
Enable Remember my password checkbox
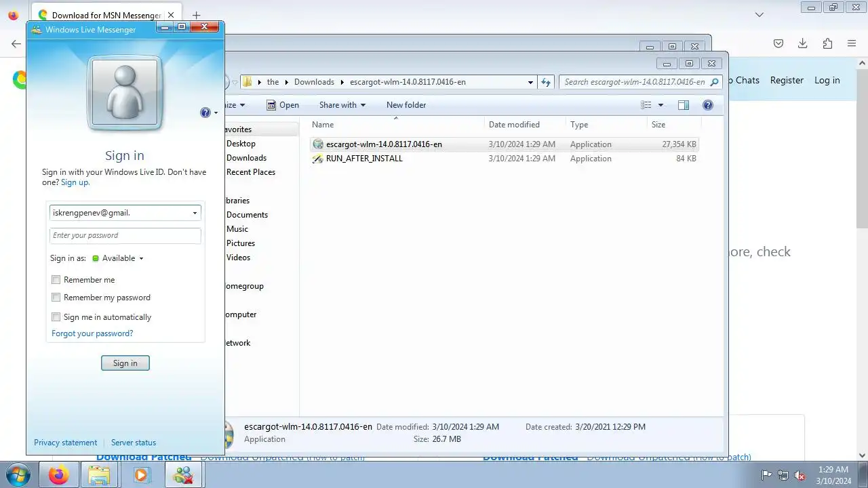click(x=56, y=298)
